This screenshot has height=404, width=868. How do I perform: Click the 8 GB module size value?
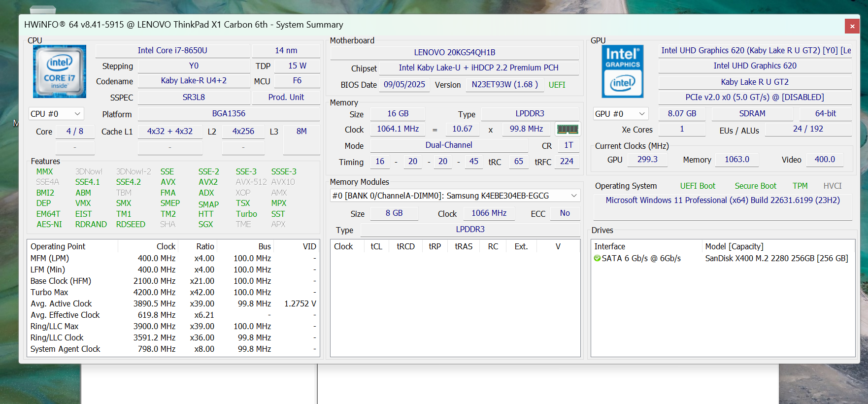point(394,213)
